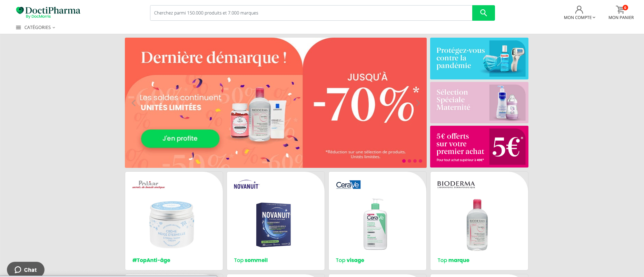This screenshot has height=277, width=644.
Task: Expand the Catégories dropdown chevron
Action: tap(54, 28)
